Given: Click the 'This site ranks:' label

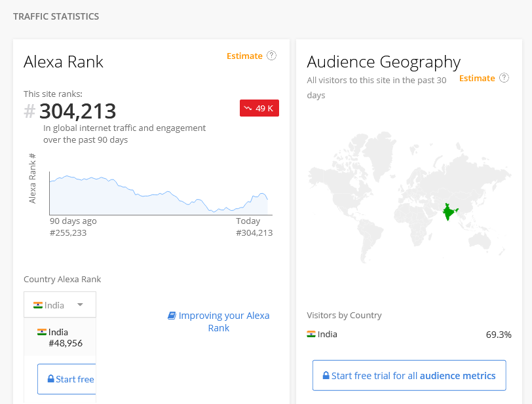Looking at the screenshot, I should (x=53, y=94).
